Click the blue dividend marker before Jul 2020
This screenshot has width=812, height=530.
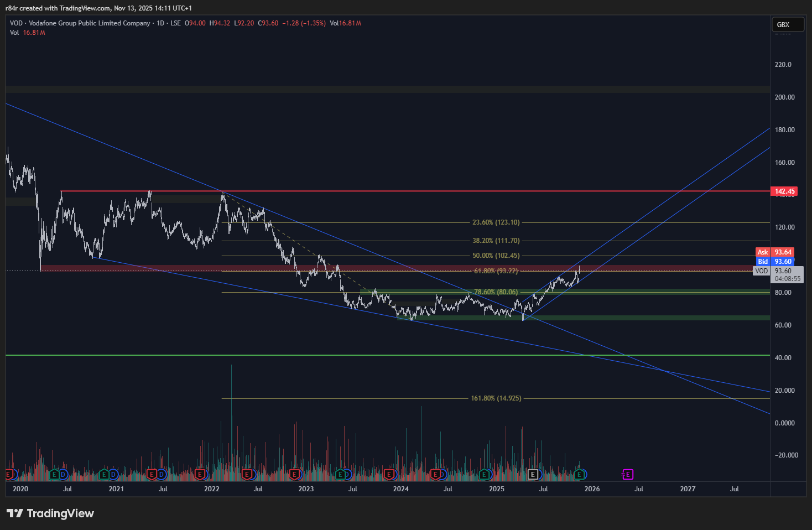pos(63,474)
